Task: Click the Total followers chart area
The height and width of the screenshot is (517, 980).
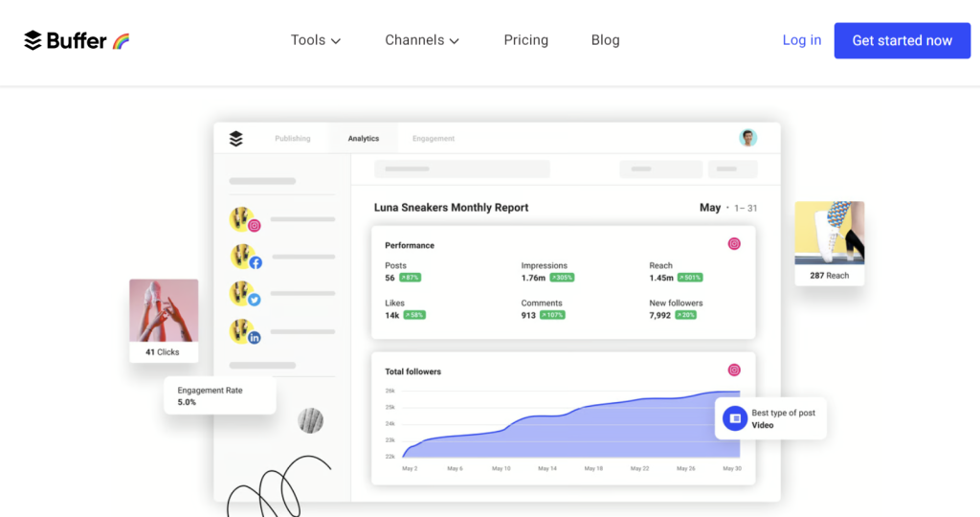Action: click(571, 424)
